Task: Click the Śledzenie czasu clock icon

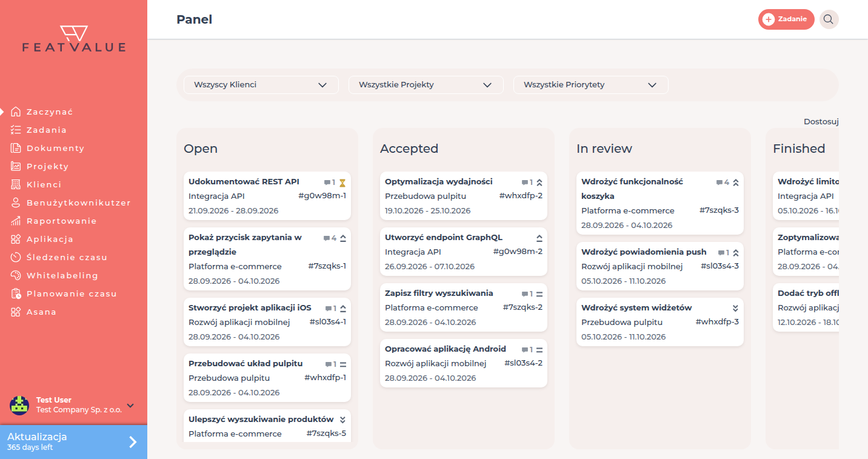Action: (x=16, y=257)
